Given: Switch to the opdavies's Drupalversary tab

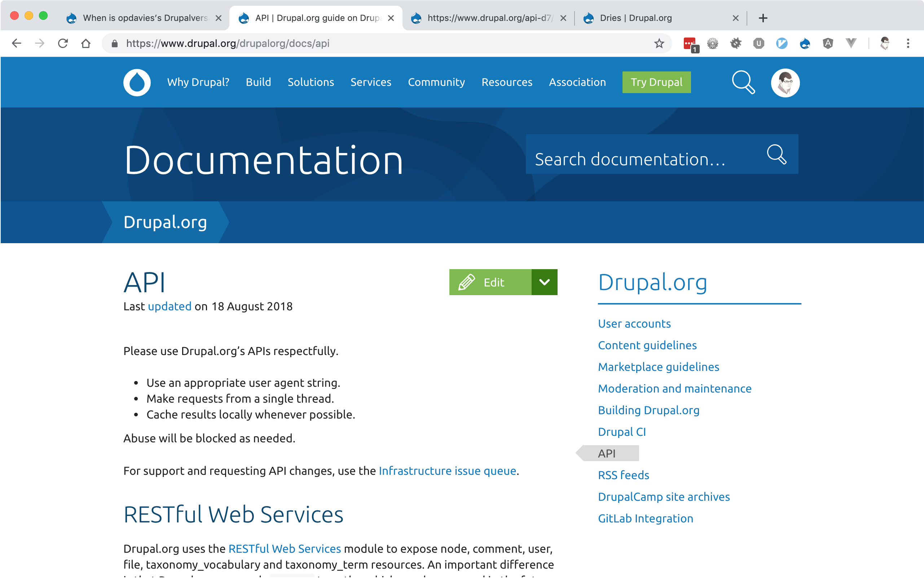Looking at the screenshot, I should [x=145, y=18].
